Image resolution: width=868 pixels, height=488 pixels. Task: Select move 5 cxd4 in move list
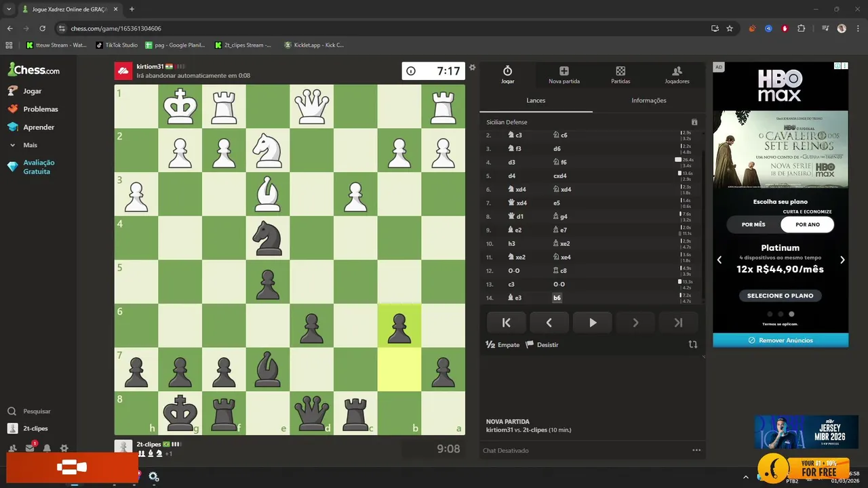point(560,176)
